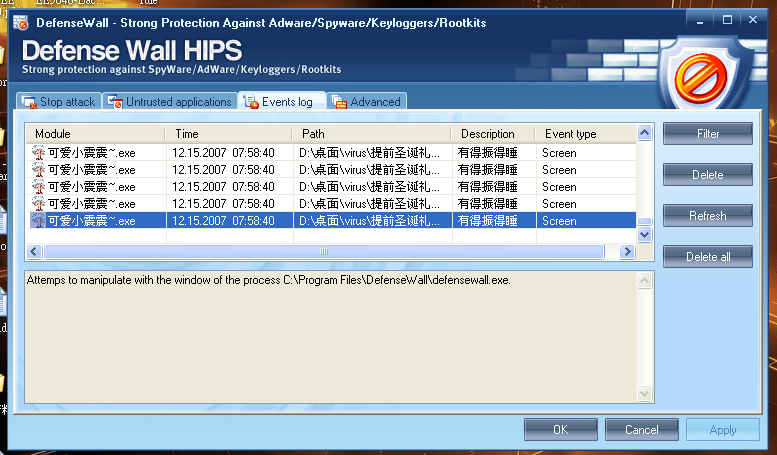The width and height of the screenshot is (777, 455).
Task: Sort by the Event type column header
Action: tap(586, 134)
